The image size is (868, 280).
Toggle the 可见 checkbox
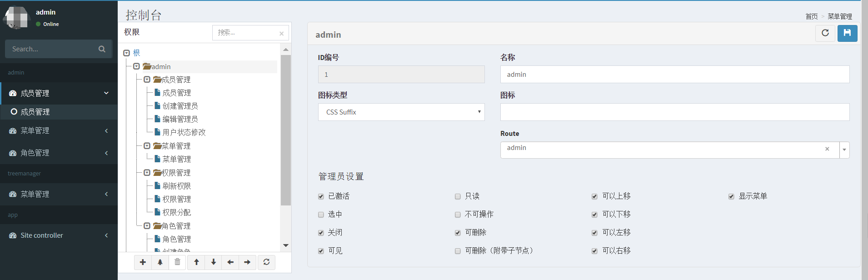coord(321,251)
